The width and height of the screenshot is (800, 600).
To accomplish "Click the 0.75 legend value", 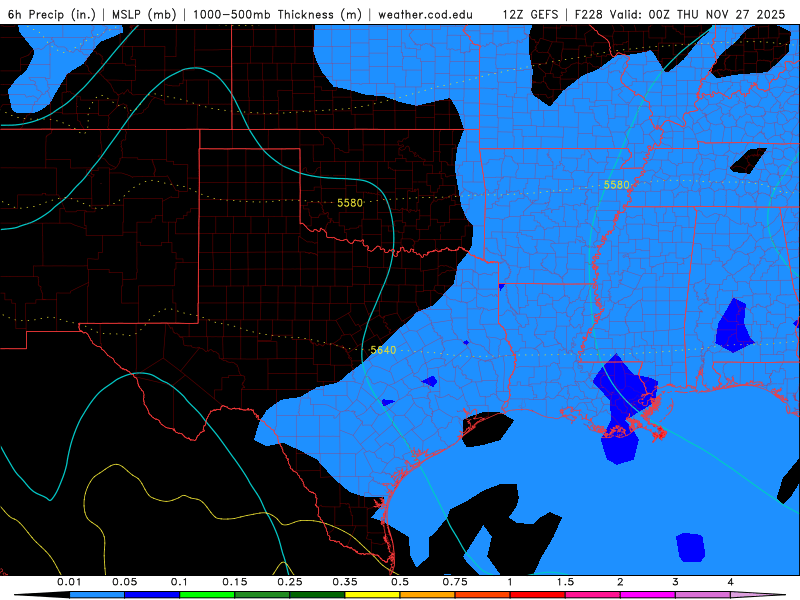I will (455, 582).
